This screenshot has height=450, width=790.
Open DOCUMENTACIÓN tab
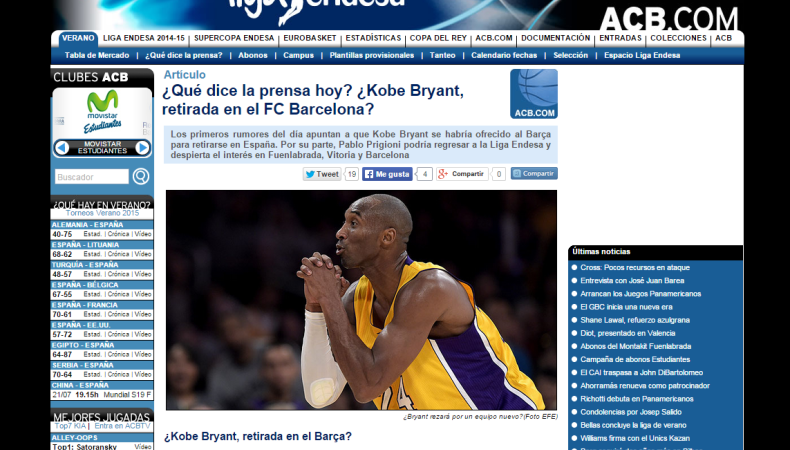pos(556,38)
